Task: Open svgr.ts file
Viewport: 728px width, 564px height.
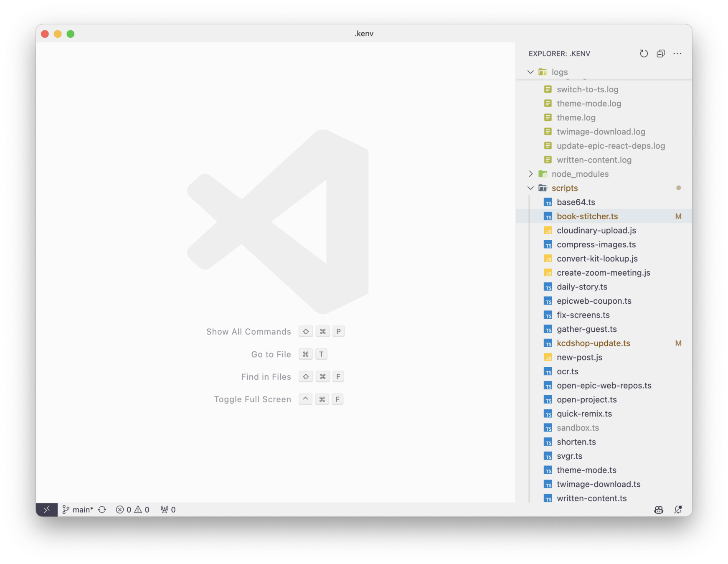Action: pyautogui.click(x=604, y=456)
